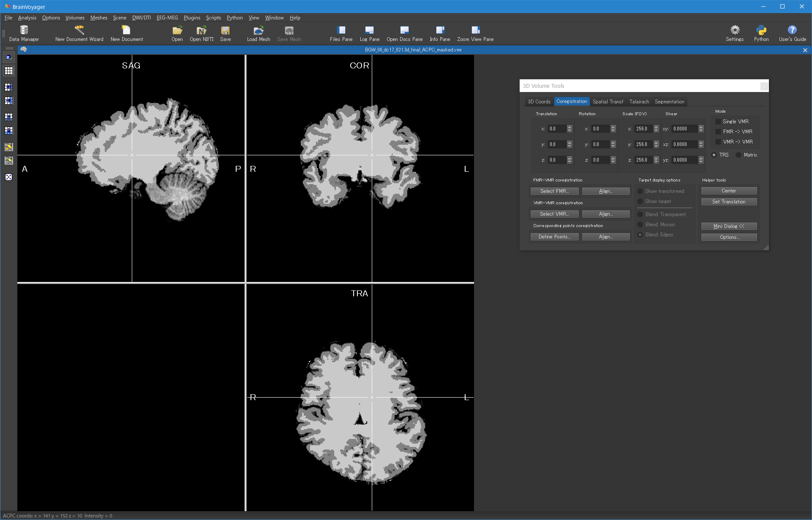
Task: Click the Set Translation button
Action: click(x=729, y=202)
